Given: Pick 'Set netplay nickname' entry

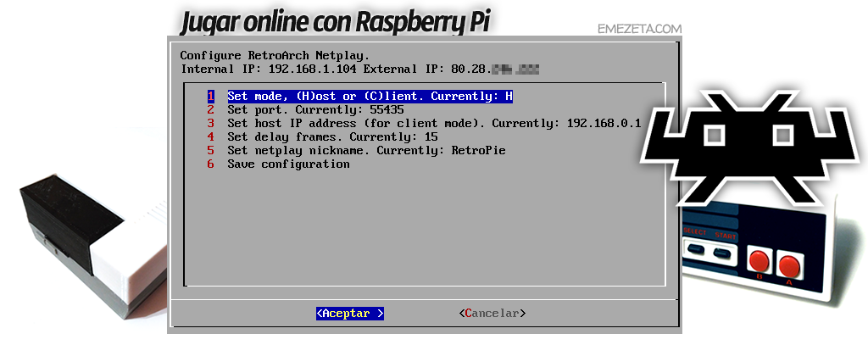Looking at the screenshot, I should [366, 150].
